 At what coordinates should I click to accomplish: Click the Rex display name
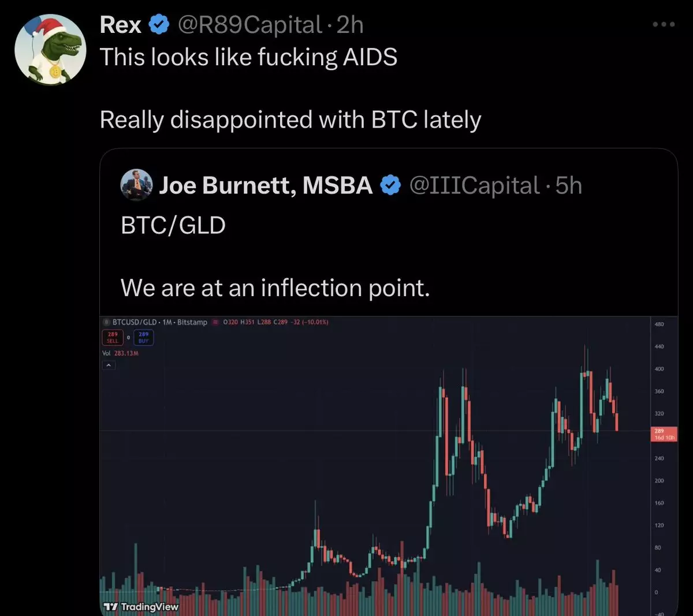click(x=120, y=25)
